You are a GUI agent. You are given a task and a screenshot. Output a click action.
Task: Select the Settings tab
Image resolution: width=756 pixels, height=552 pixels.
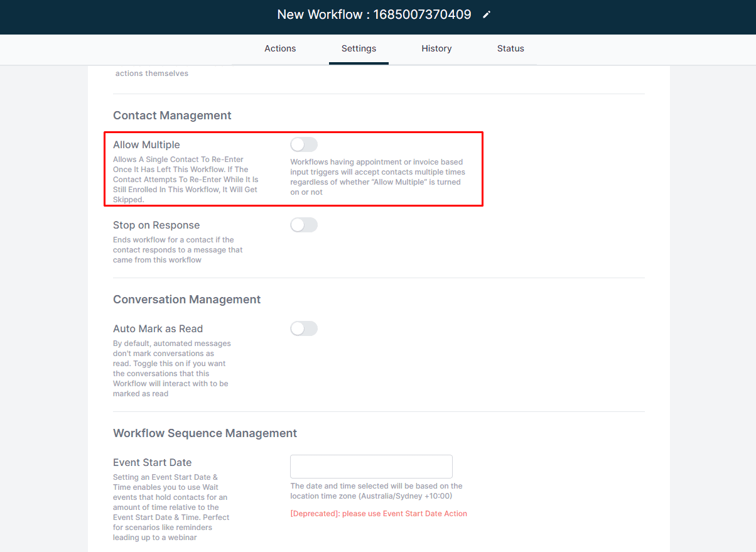[359, 48]
